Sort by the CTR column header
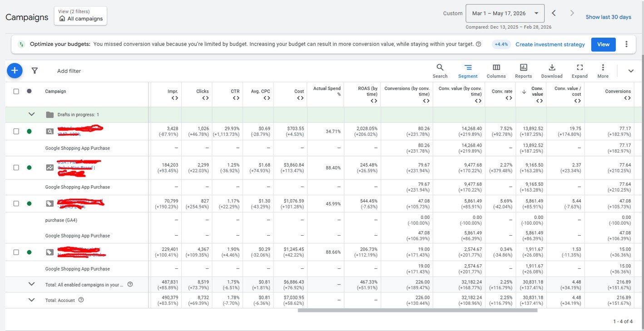The height and width of the screenshot is (331, 644). coord(235,91)
